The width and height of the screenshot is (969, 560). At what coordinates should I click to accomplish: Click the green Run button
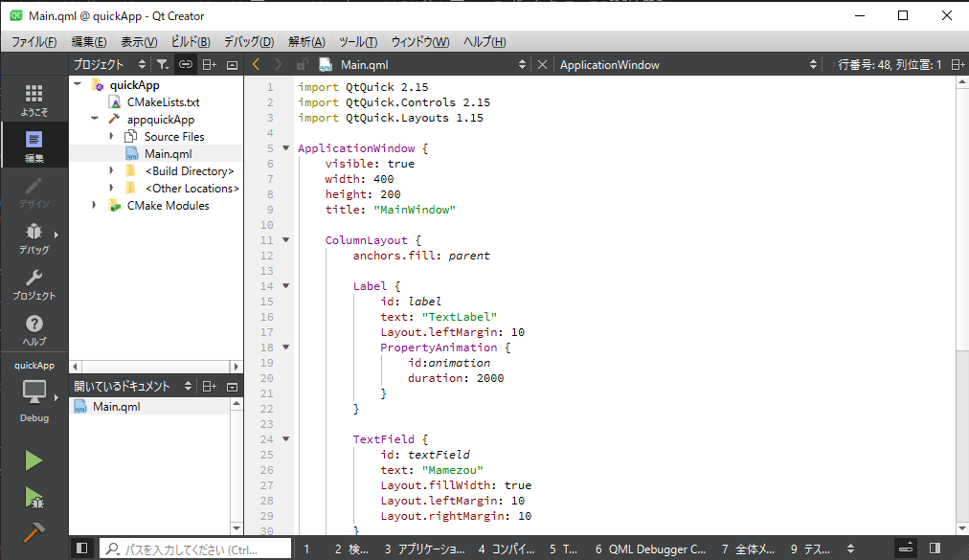[x=34, y=460]
